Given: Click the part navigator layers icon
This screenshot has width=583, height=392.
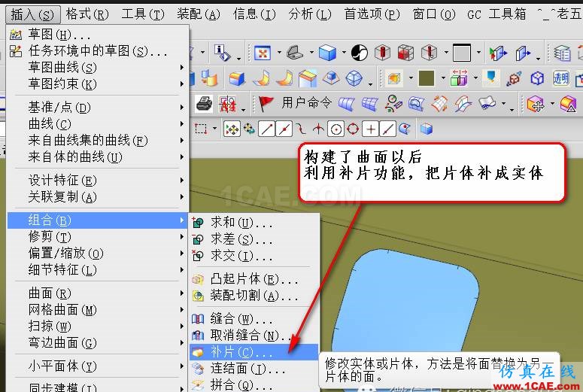Looking at the screenshot, I should (x=562, y=53).
